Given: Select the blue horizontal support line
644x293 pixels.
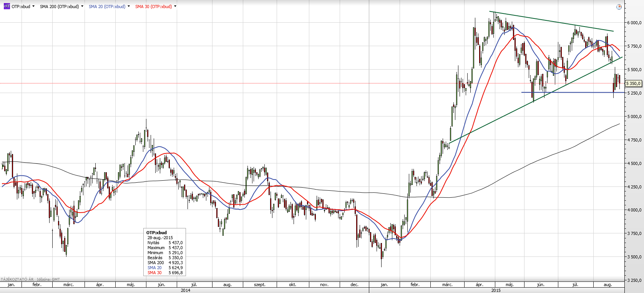Looking at the screenshot, I should 573,92.
